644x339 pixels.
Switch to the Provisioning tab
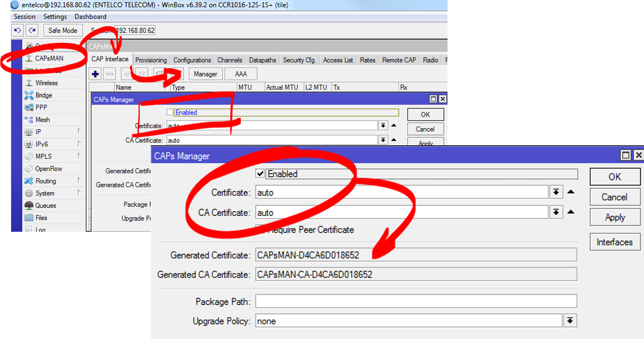(151, 60)
